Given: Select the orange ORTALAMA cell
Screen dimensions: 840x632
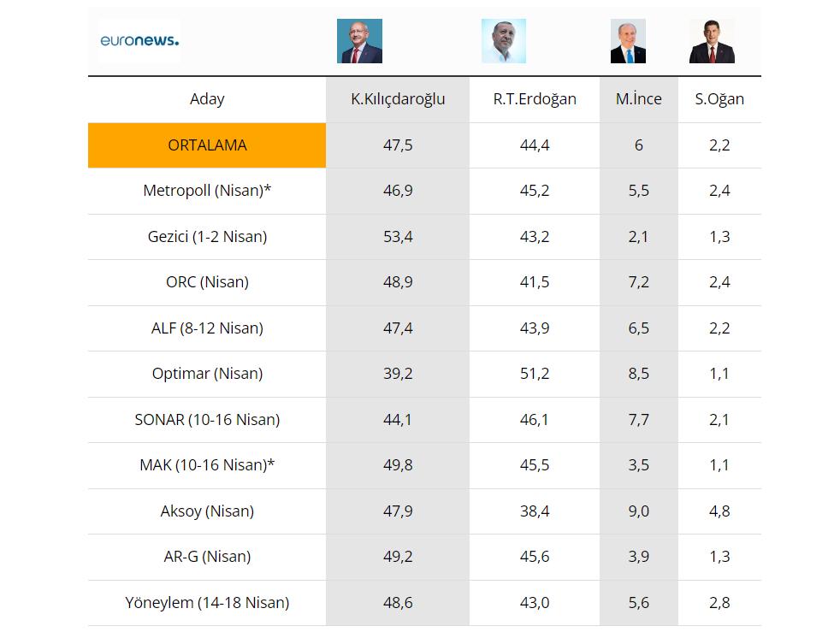Looking at the screenshot, I should pyautogui.click(x=207, y=145).
